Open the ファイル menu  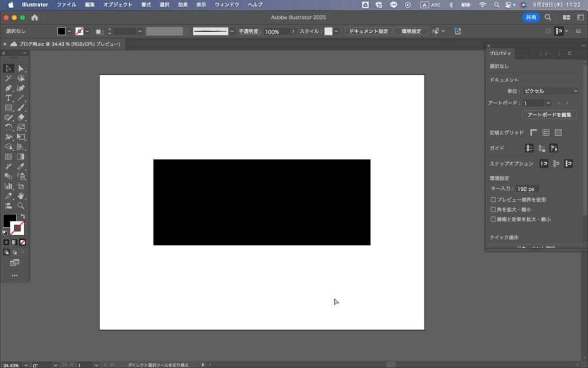click(67, 5)
